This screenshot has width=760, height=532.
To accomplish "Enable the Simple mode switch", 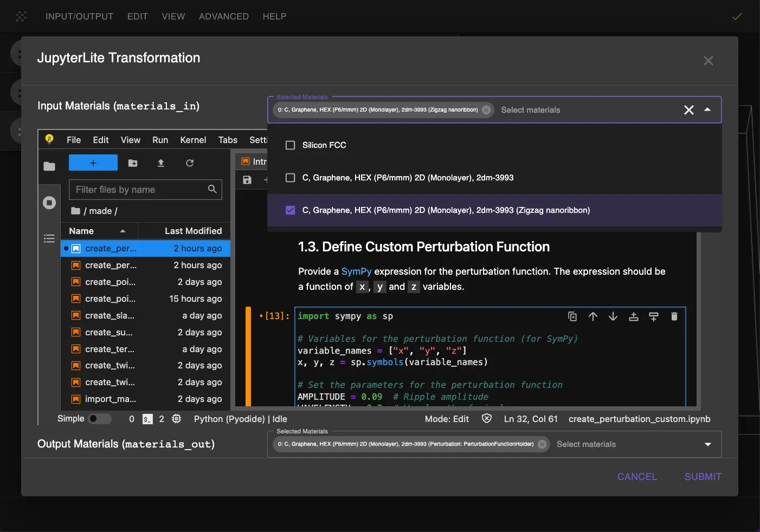I will point(100,418).
